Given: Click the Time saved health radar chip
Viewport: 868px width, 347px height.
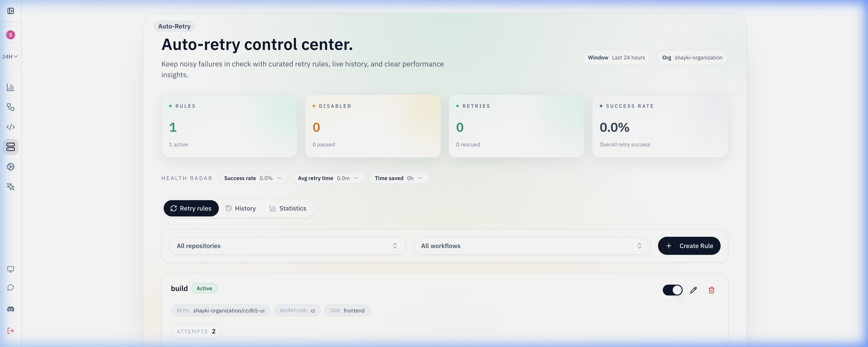Looking at the screenshot, I should tap(399, 178).
